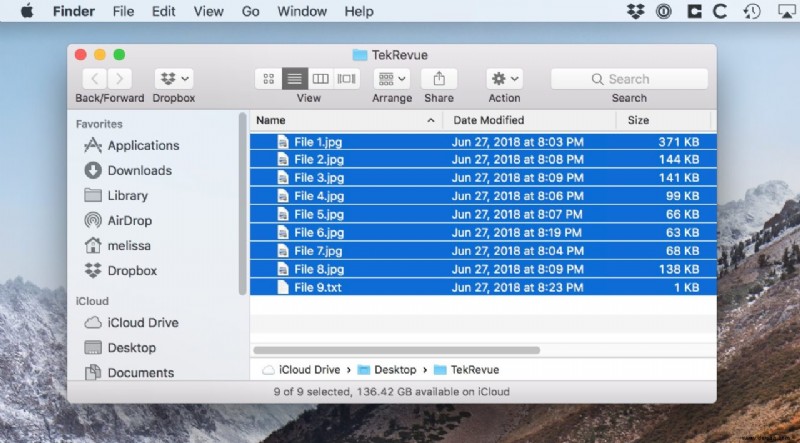Open the Window menu

coord(302,11)
